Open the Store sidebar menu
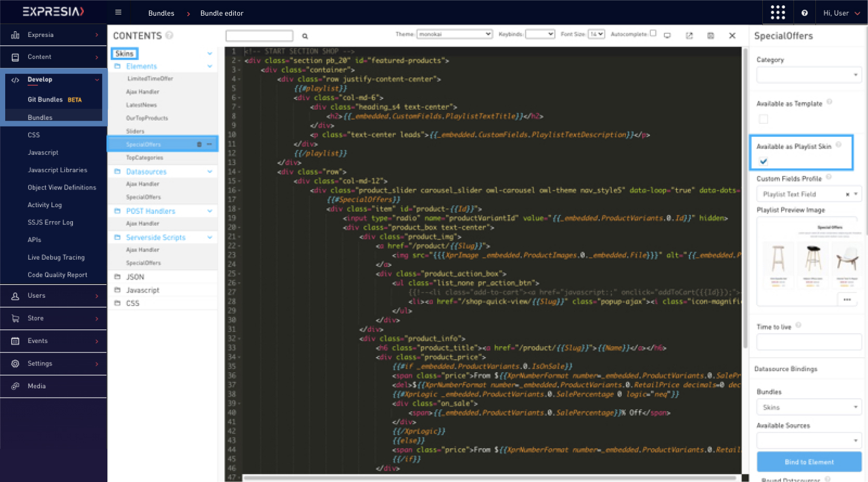The image size is (868, 482). click(x=54, y=318)
